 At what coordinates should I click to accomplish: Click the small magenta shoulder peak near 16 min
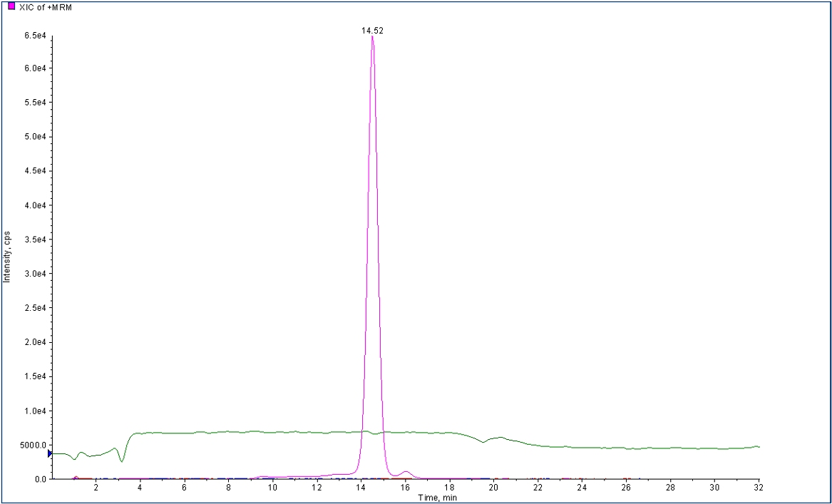(406, 472)
